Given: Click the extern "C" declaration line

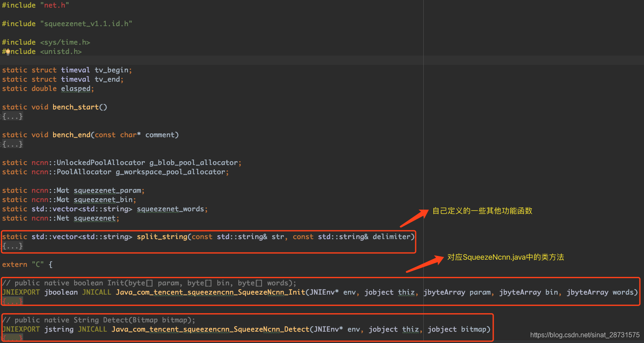Looking at the screenshot, I should pyautogui.click(x=27, y=264).
